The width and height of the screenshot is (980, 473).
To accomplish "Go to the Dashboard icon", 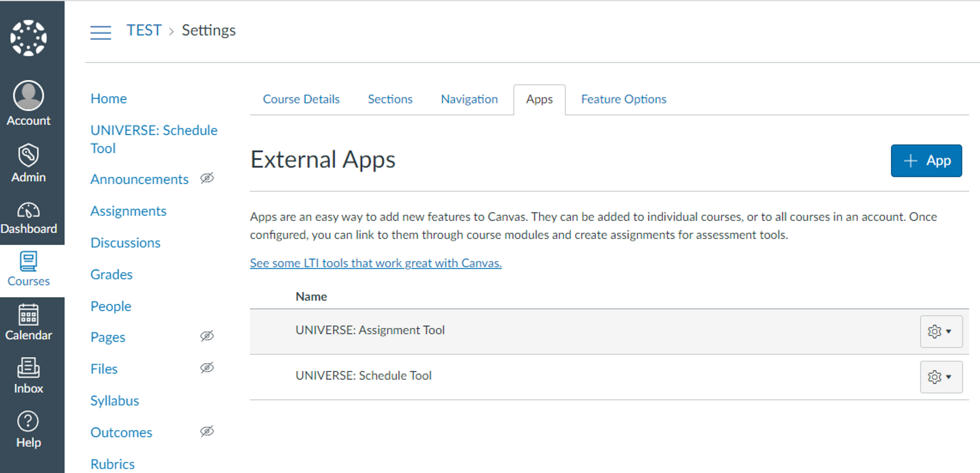I will [x=28, y=210].
